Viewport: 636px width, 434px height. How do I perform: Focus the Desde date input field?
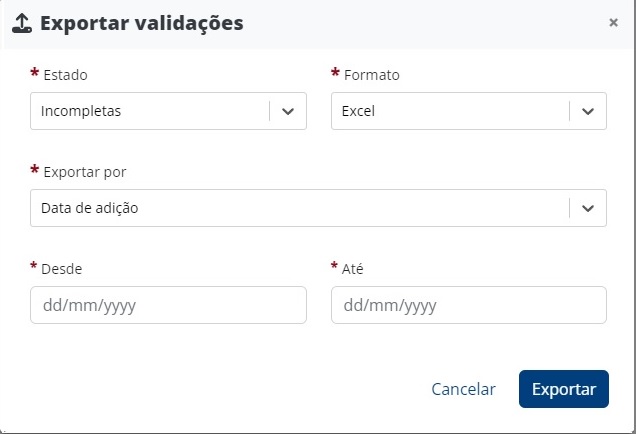pyautogui.click(x=168, y=305)
